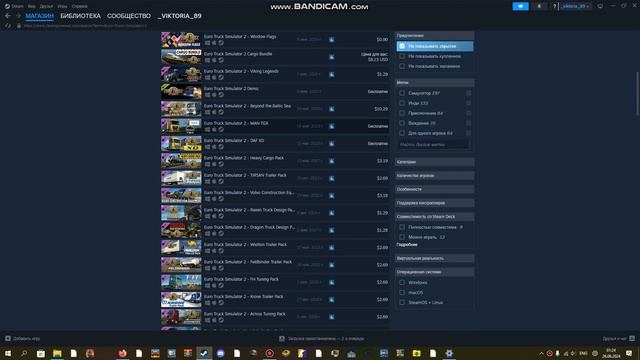640x360 pixels.
Task: Open the Bandicam record icon in the taskbar
Action: [x=269, y=353]
